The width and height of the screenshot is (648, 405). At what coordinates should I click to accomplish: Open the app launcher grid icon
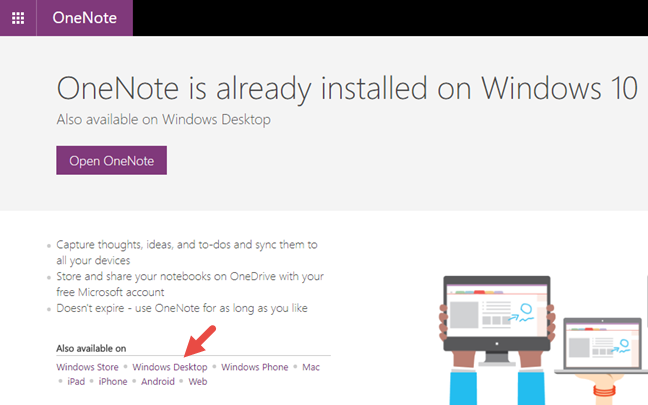tap(18, 18)
